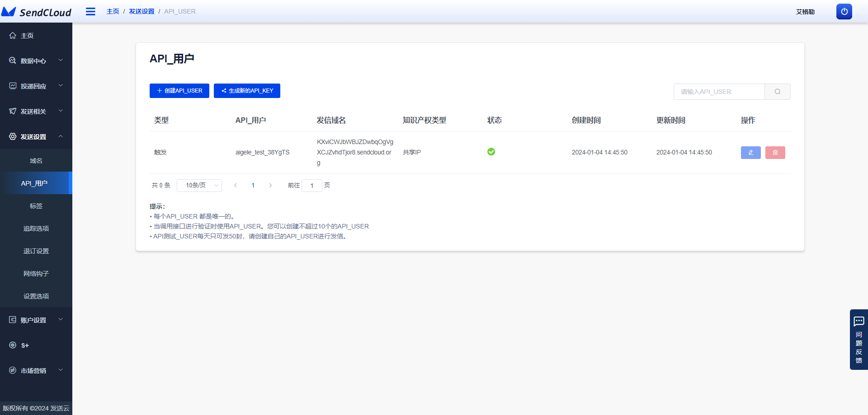Image resolution: width=868 pixels, height=415 pixels.
Task: Open the 问题反馈 feedback panel icon
Action: point(859,322)
